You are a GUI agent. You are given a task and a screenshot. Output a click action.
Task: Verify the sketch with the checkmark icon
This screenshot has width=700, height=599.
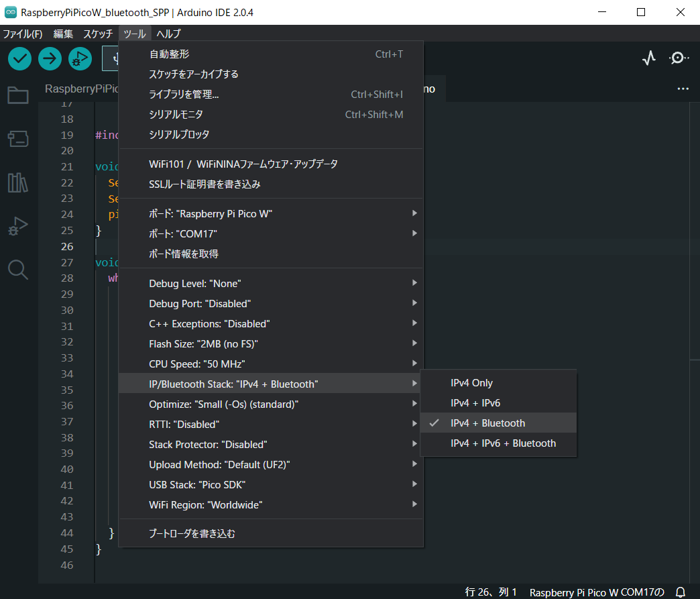pos(19,58)
